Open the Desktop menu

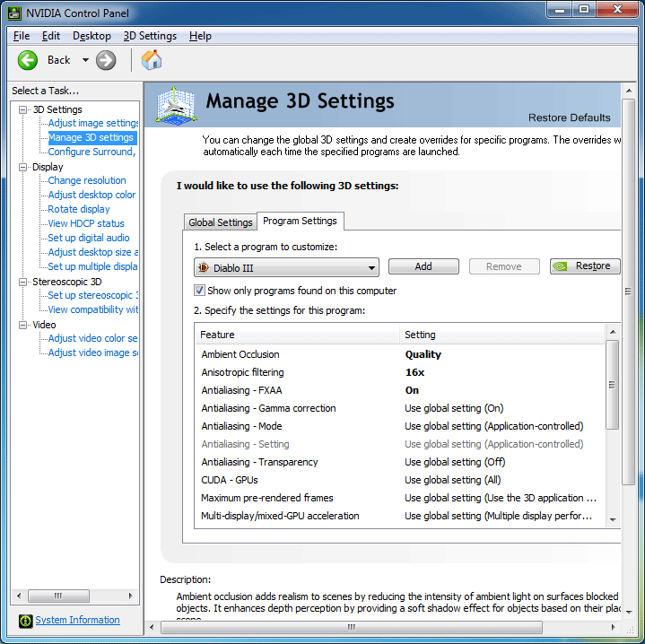(x=92, y=36)
